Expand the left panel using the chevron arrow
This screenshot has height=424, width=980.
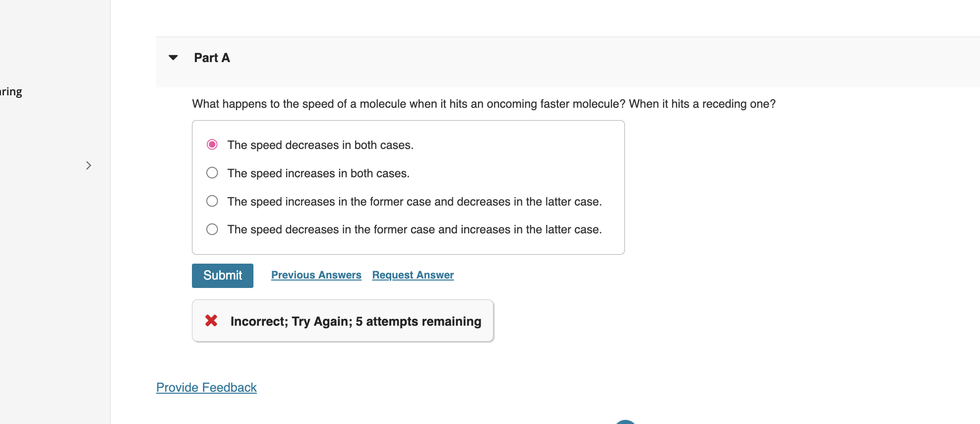click(88, 165)
